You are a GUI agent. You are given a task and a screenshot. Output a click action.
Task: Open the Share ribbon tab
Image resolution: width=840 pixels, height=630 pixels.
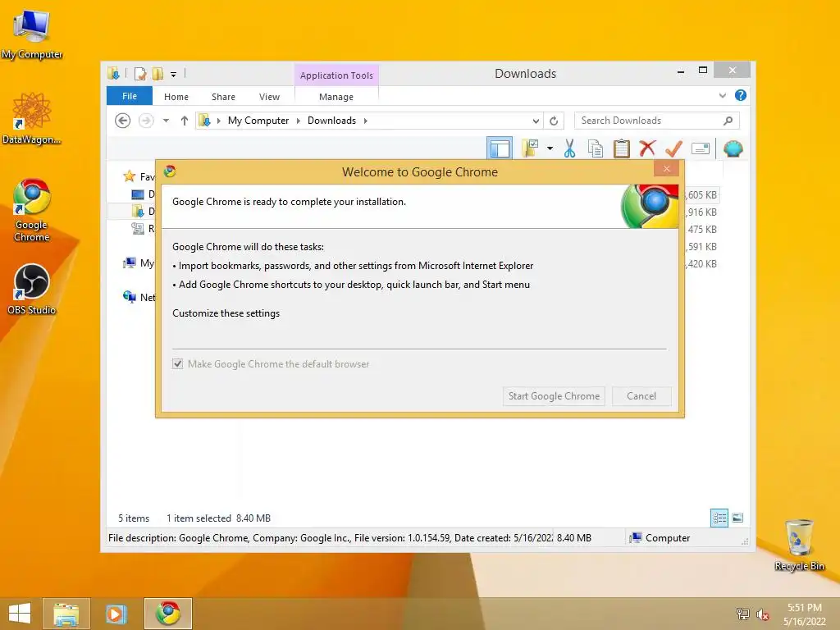223,97
